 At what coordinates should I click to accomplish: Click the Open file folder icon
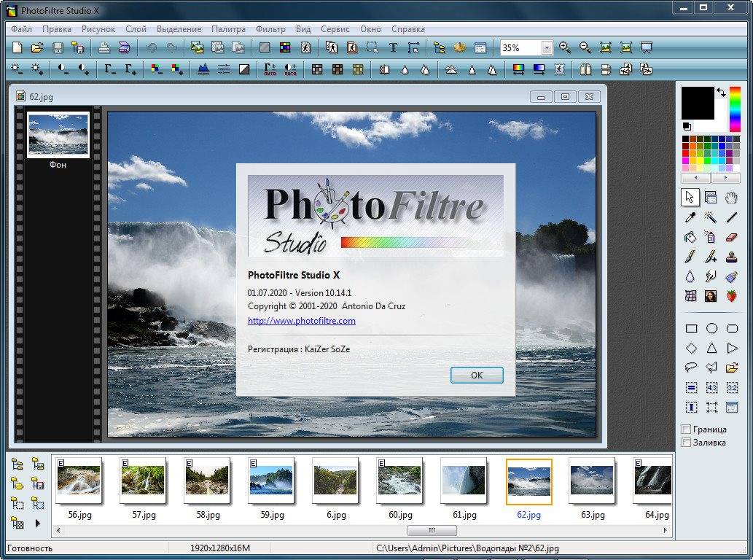[37, 47]
